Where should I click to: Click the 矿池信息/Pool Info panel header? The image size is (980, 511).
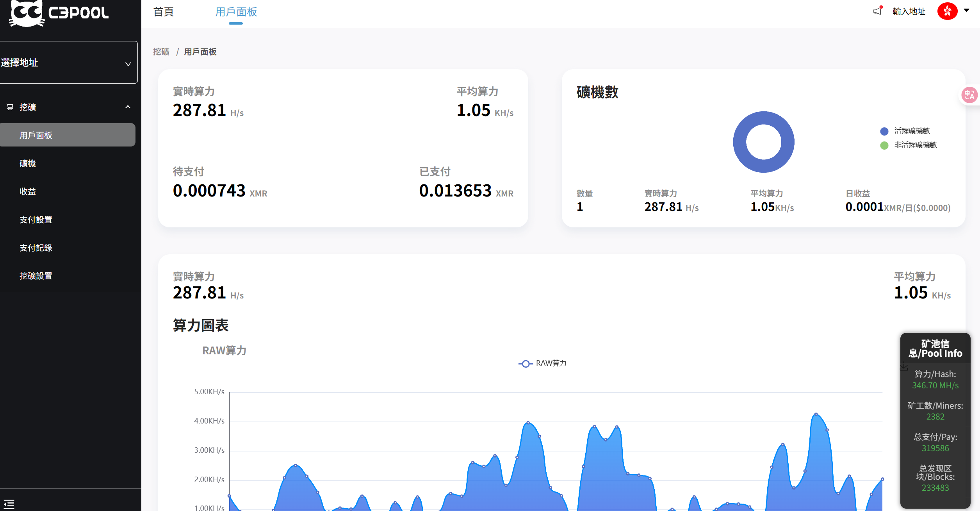[x=935, y=348]
